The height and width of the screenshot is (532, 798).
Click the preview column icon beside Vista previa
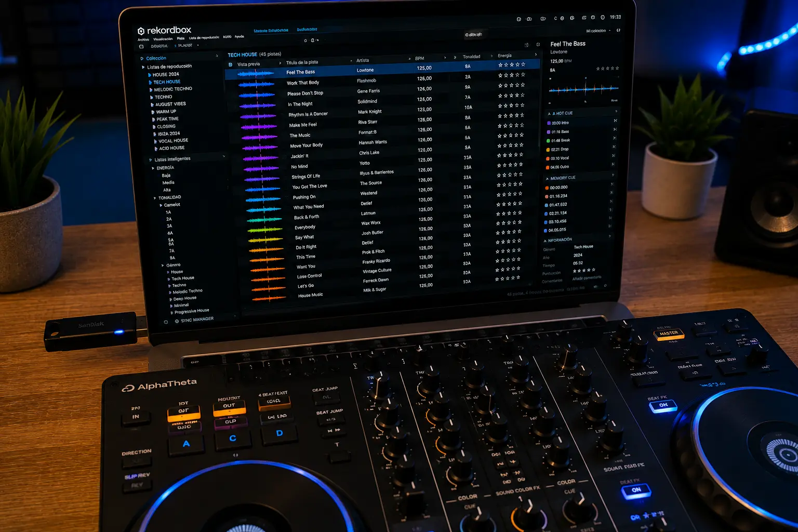pyautogui.click(x=231, y=64)
